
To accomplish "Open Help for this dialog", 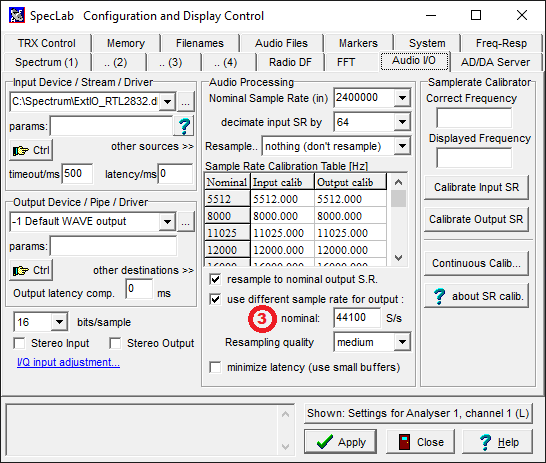I will tap(497, 442).
